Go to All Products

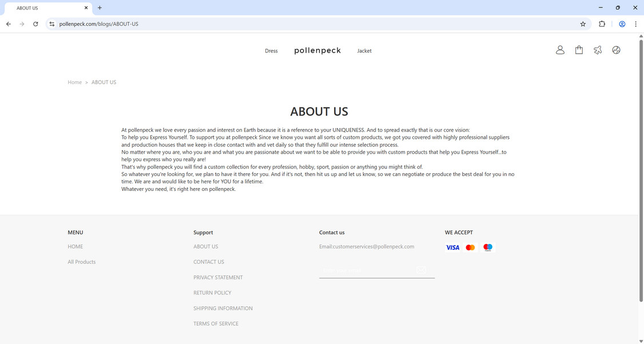(x=81, y=261)
